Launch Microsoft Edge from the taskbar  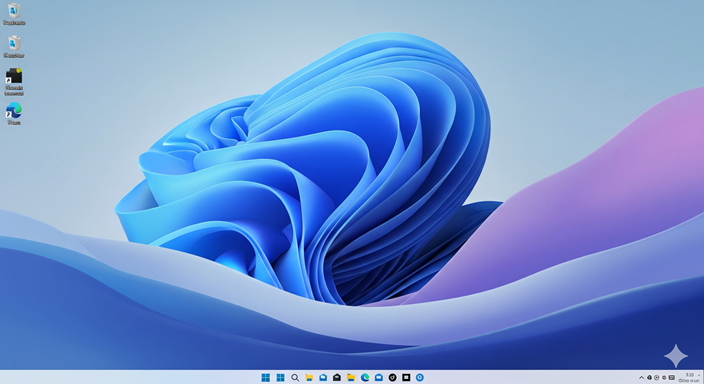[365, 377]
